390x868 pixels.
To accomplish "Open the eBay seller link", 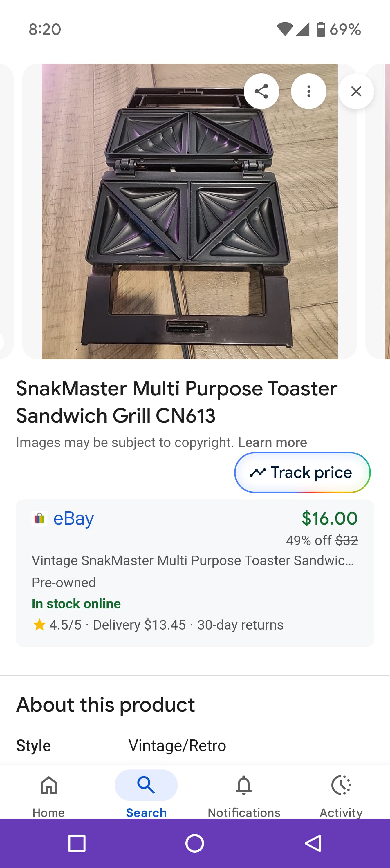I will tap(73, 518).
